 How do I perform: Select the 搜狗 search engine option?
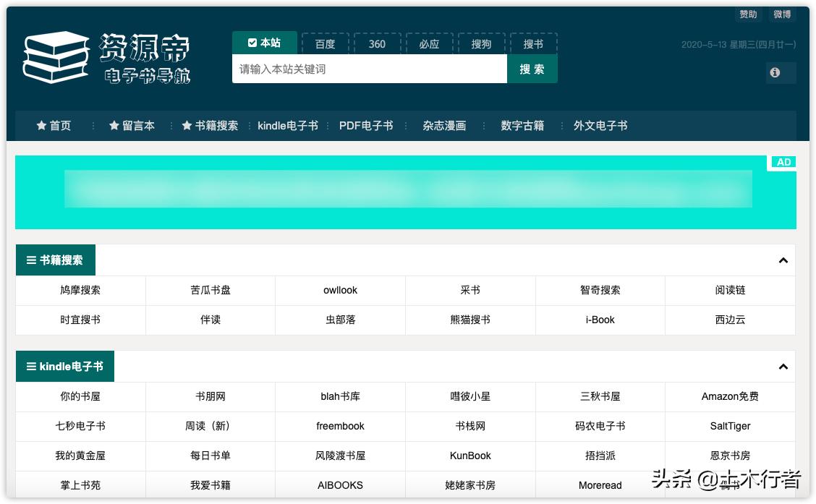[x=481, y=43]
